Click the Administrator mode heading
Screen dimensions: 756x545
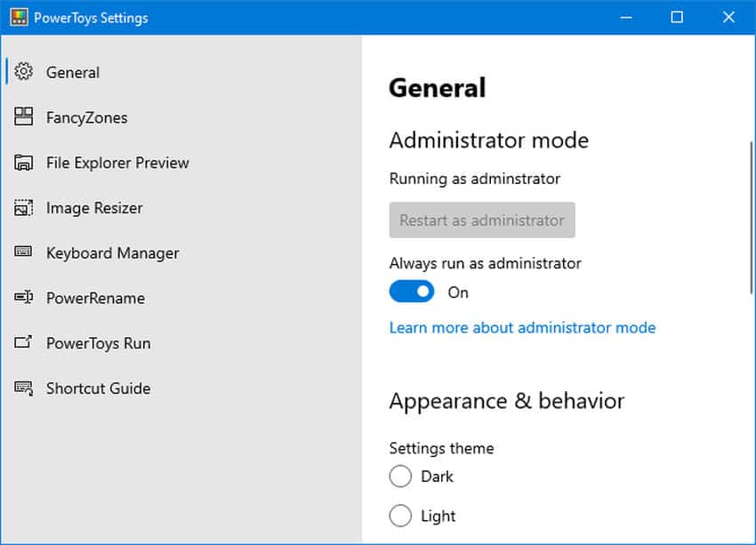click(x=489, y=140)
